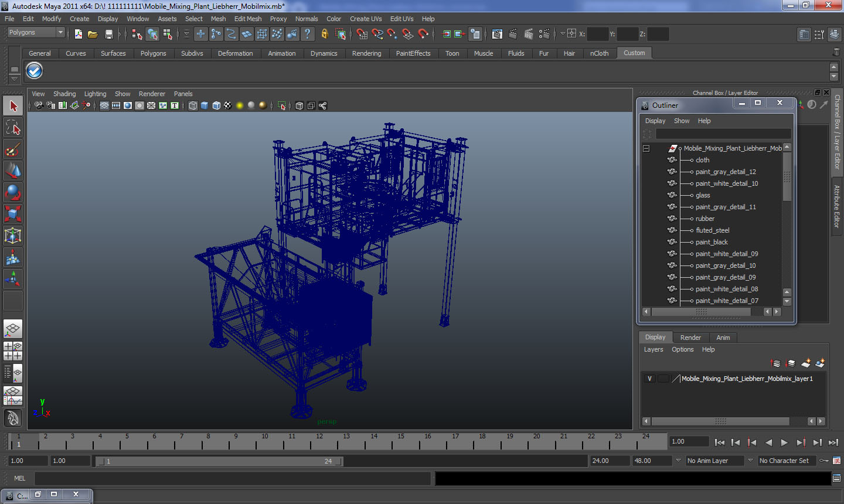
Task: Click Outliner vertical scrollbar thumb
Action: (787, 176)
